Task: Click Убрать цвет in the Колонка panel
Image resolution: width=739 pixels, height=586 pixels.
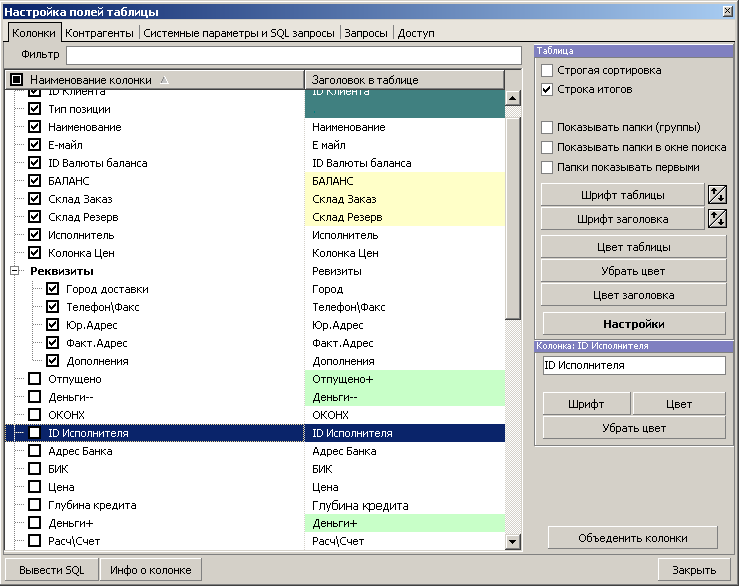Action: coord(634,428)
